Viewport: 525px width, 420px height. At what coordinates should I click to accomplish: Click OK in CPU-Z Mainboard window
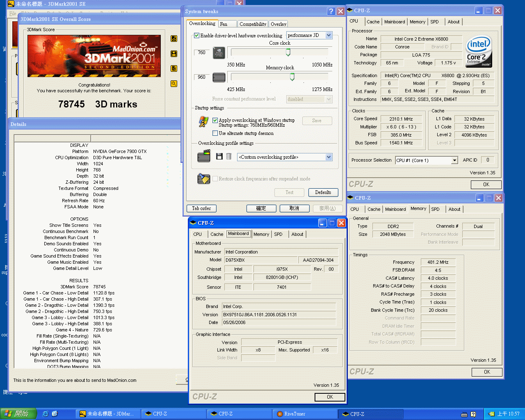pyautogui.click(x=330, y=397)
